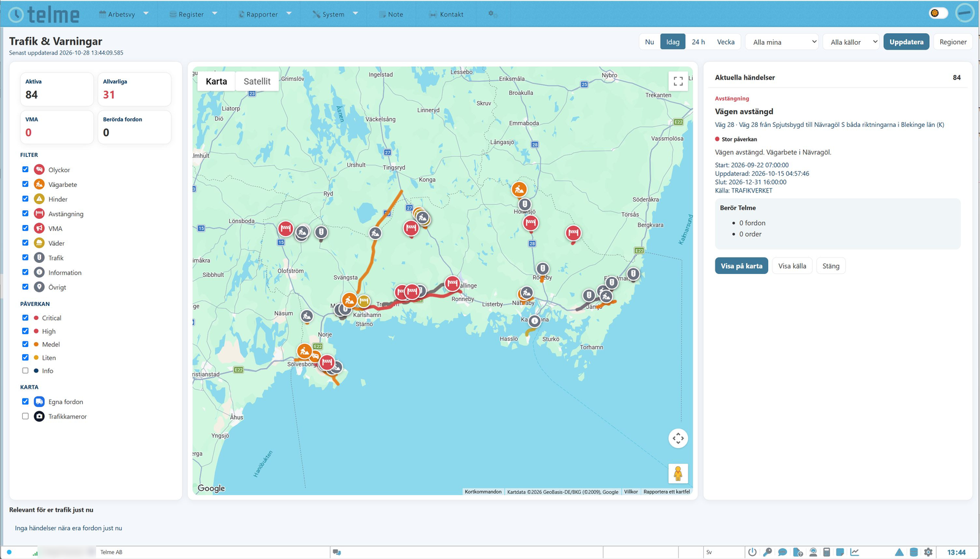The height and width of the screenshot is (559, 980).
Task: Click the Street View pegman icon
Action: 678,473
